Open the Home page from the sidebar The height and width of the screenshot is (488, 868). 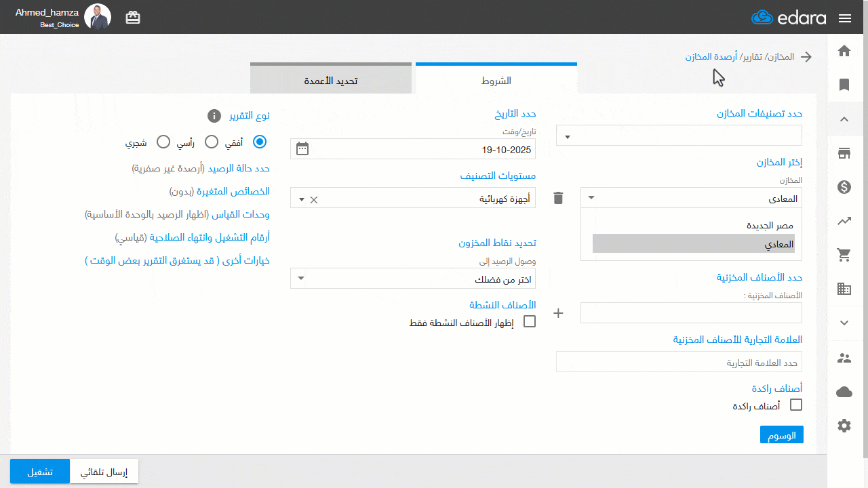[844, 51]
